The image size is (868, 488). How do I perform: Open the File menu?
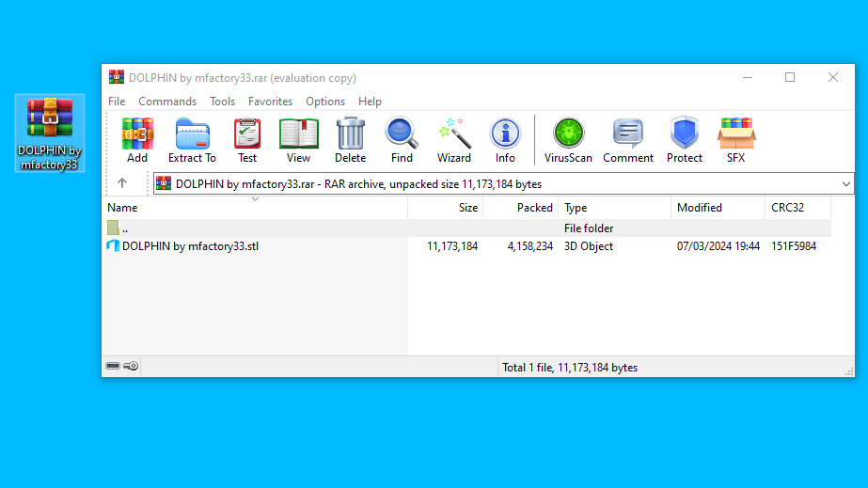117,102
